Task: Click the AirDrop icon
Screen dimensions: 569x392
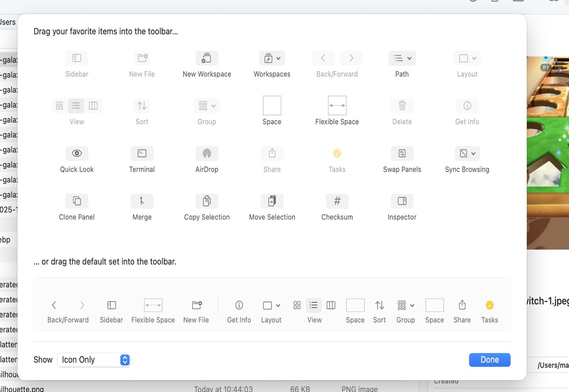Action: (x=207, y=154)
